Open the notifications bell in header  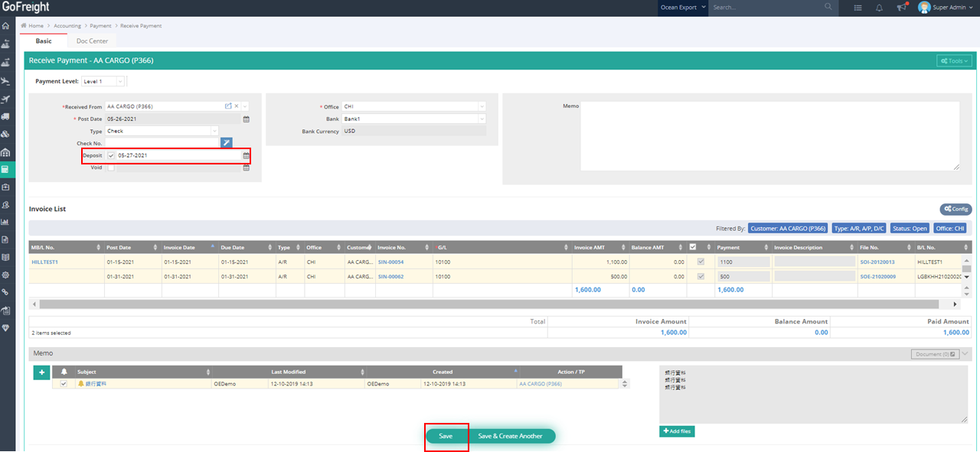click(879, 8)
